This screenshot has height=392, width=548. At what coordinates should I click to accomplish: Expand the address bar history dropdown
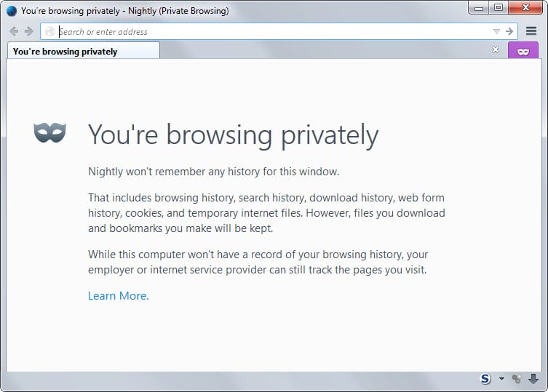tap(496, 31)
